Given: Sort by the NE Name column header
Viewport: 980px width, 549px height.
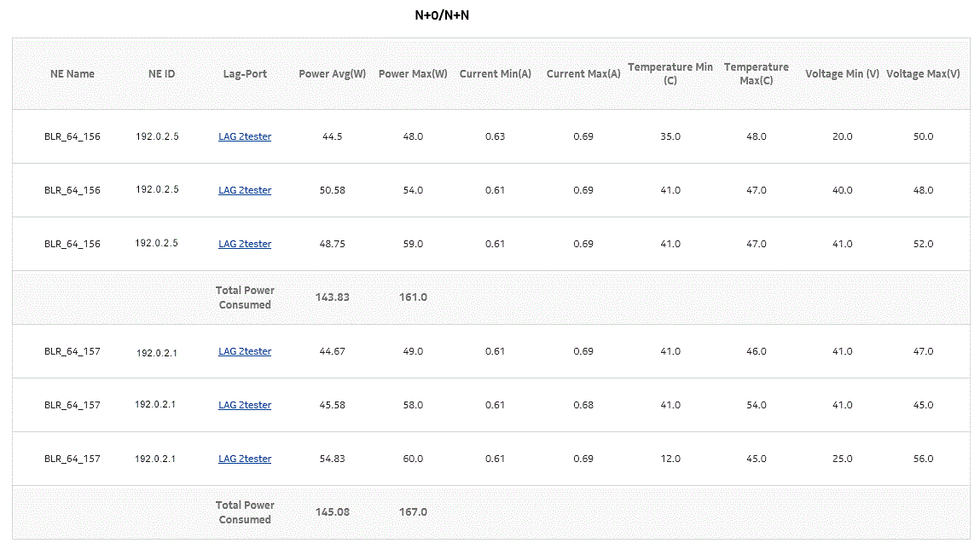Looking at the screenshot, I should [x=72, y=74].
